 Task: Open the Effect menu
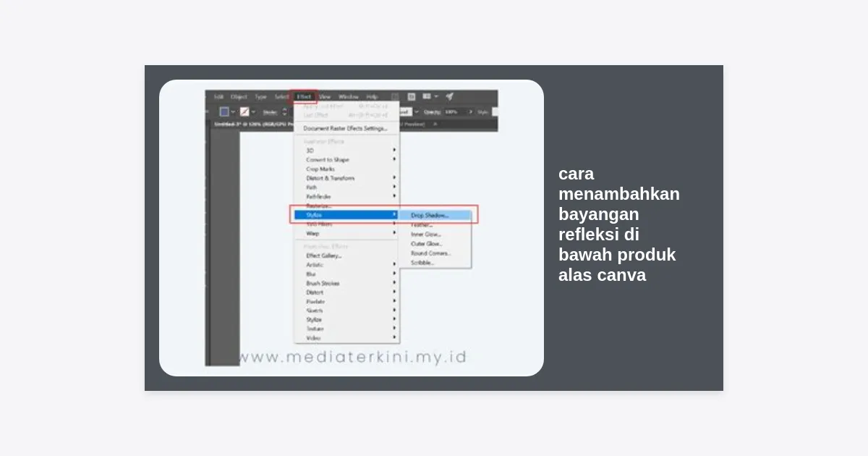click(305, 96)
